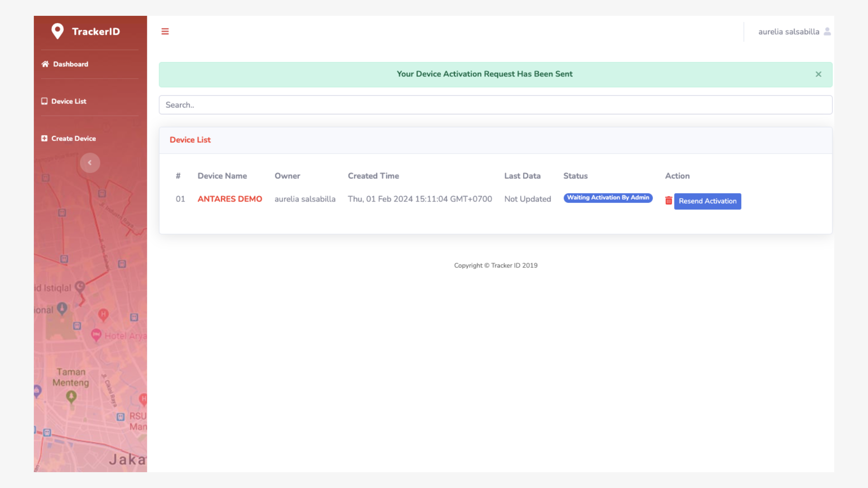Click the Device List tablet icon
The width and height of the screenshot is (868, 488).
(x=44, y=101)
